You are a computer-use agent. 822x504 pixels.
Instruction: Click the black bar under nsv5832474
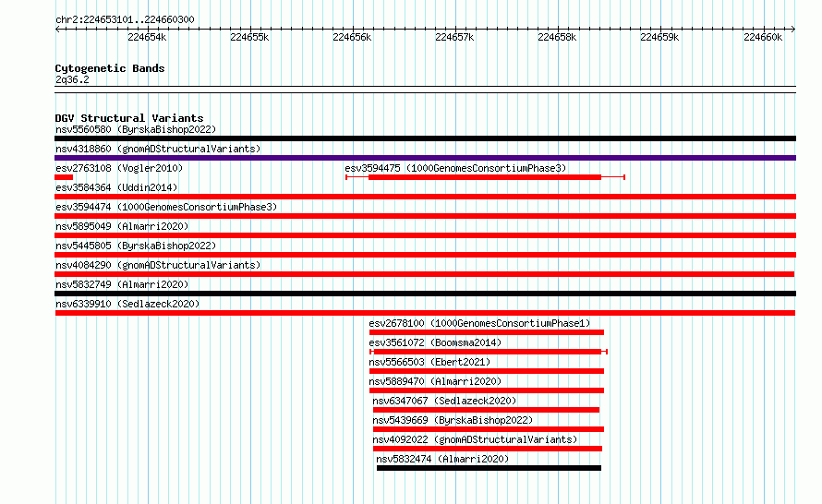pos(489,468)
